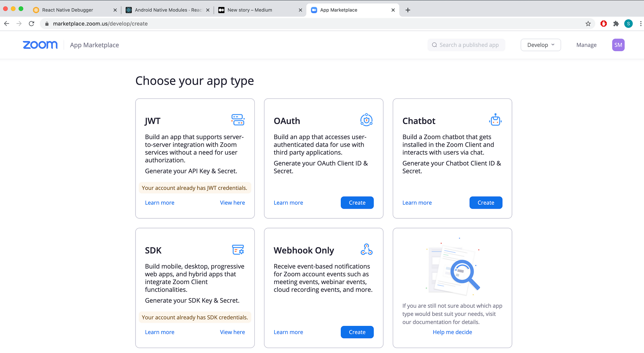Image resolution: width=644 pixels, height=353 pixels.
Task: Click the JWT app type icon
Action: tap(237, 120)
